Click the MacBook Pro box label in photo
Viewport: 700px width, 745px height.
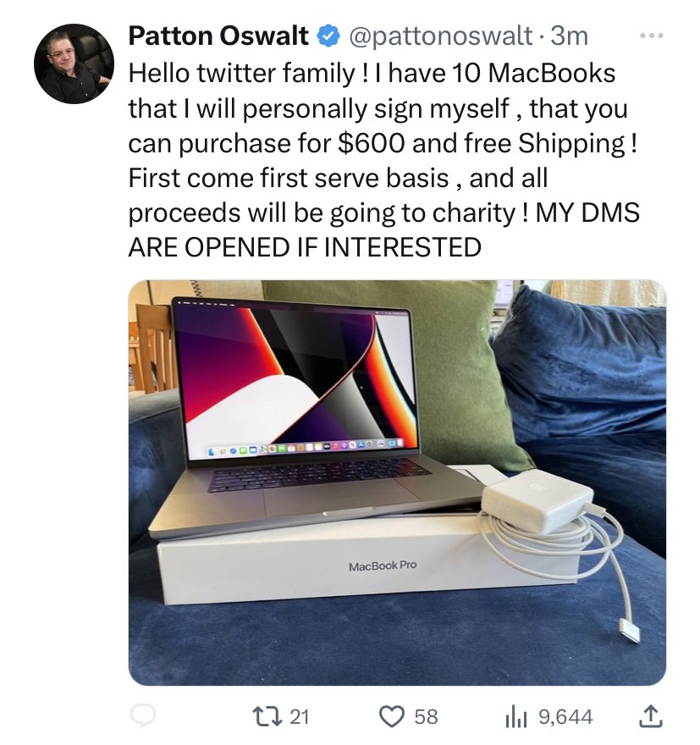pos(383,566)
